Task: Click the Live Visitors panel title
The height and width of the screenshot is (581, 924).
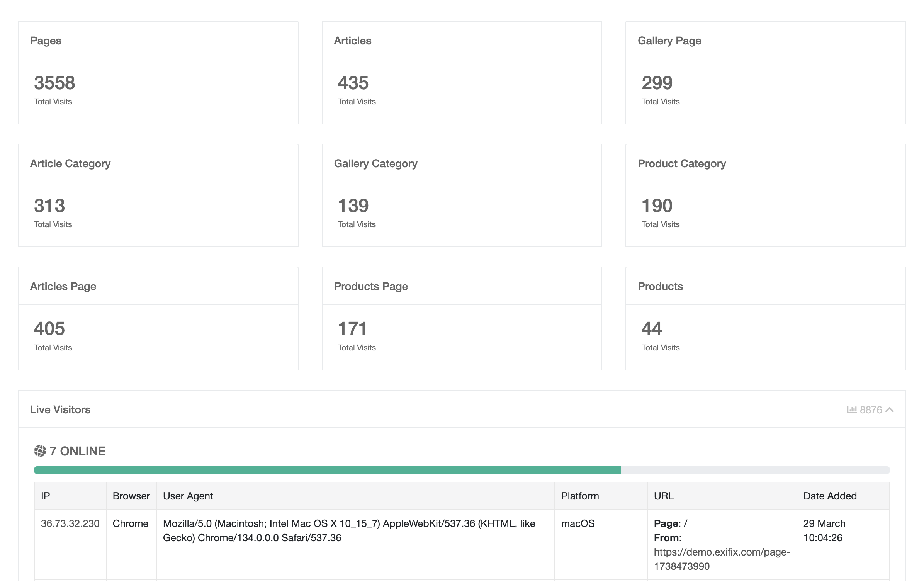Action: [x=60, y=409]
